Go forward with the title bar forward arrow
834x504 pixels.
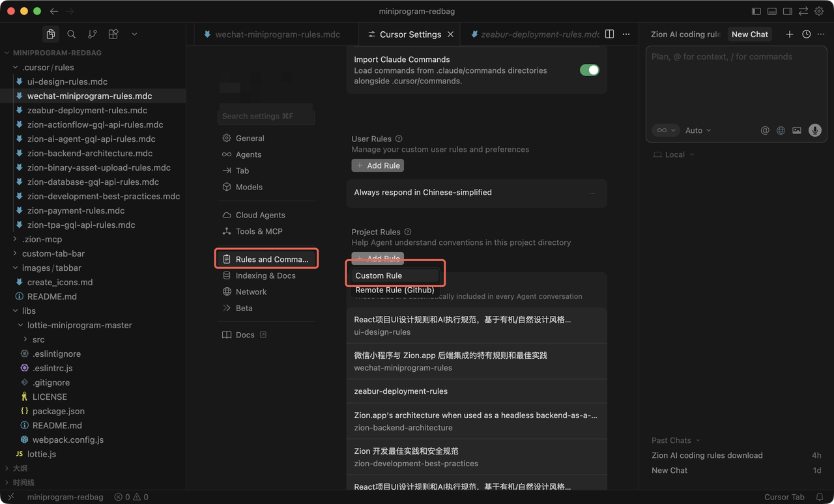pyautogui.click(x=70, y=11)
